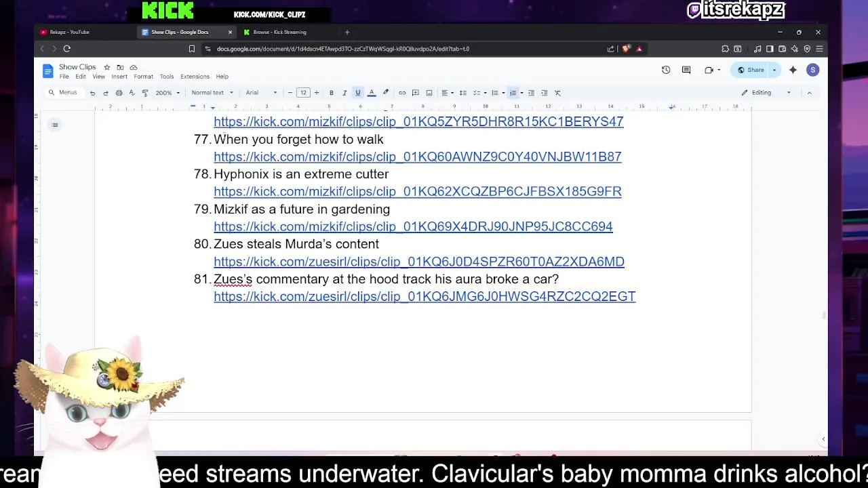Screen dimensions: 868x488
Task: Clear formatting with the crossed T icon
Action: (x=557, y=93)
